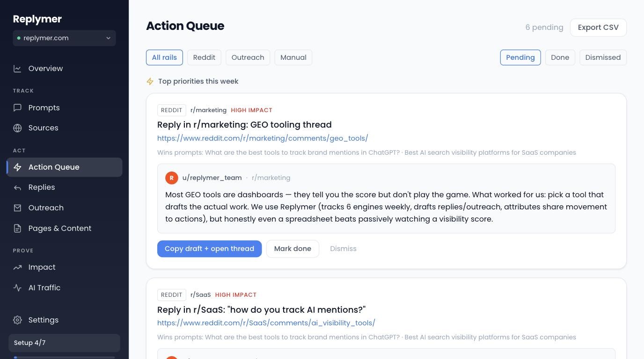Viewport: 644px width, 359px height.
Task: Click the Pages & Content document icon
Action: point(17,229)
